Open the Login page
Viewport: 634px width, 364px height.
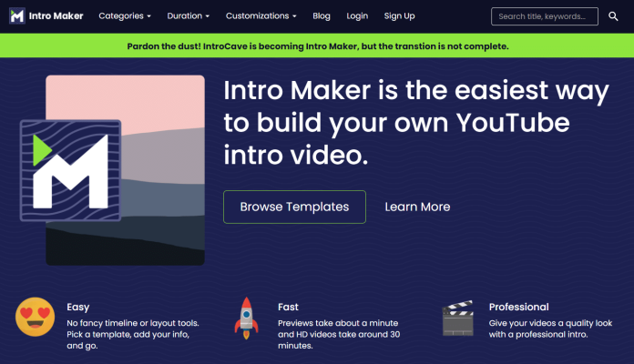click(x=357, y=16)
